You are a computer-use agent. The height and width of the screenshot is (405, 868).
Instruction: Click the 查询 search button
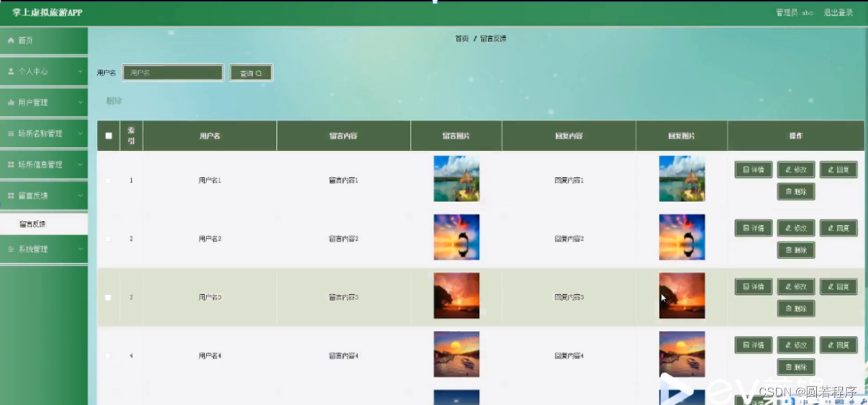(251, 73)
